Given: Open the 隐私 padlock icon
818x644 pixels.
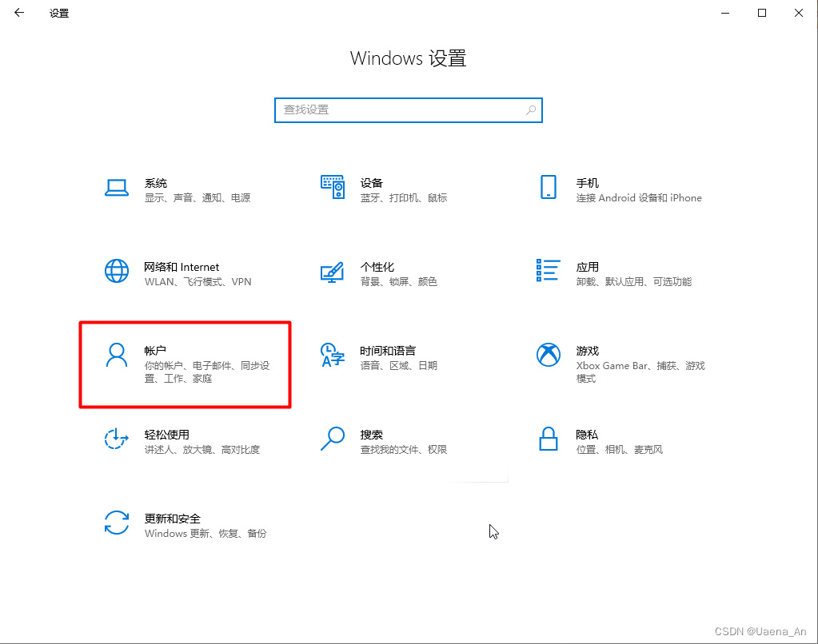Looking at the screenshot, I should (549, 439).
